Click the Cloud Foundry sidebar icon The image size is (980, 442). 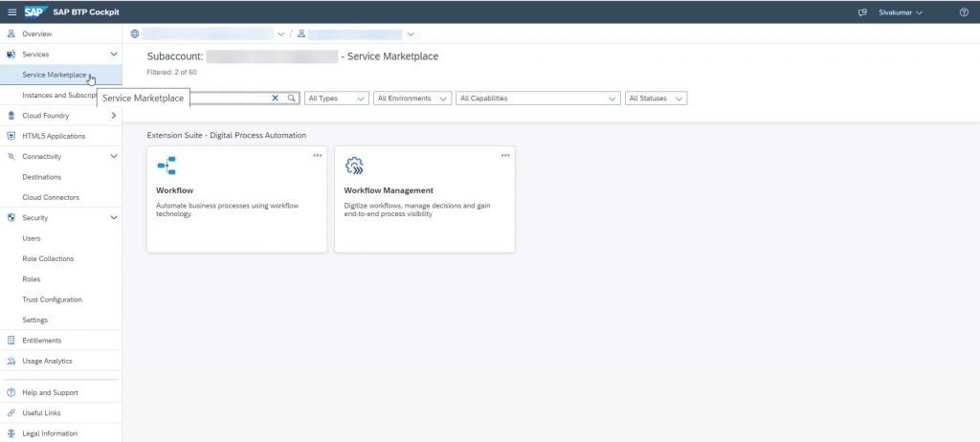point(11,116)
